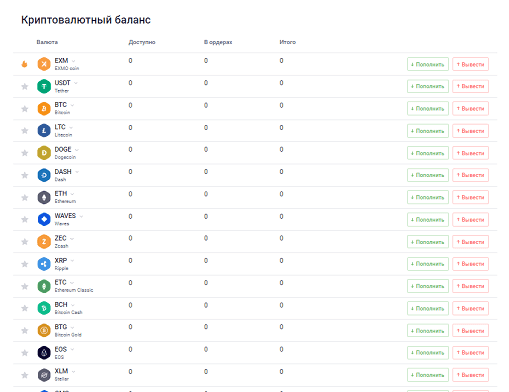This screenshot has width=509, height=392.
Task: Expand the chevron next to BTC
Action: [x=72, y=105]
